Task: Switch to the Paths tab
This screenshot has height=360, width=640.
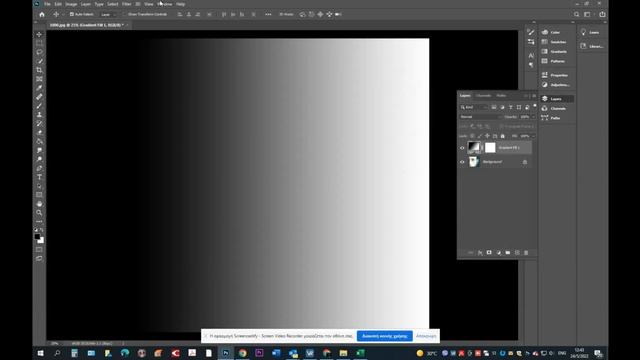Action: tap(501, 96)
